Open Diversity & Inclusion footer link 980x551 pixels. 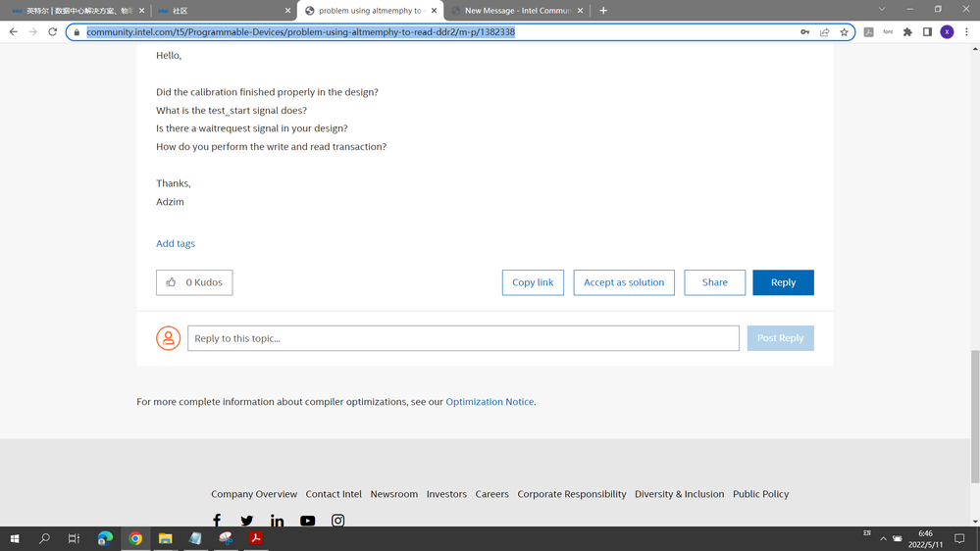[680, 494]
